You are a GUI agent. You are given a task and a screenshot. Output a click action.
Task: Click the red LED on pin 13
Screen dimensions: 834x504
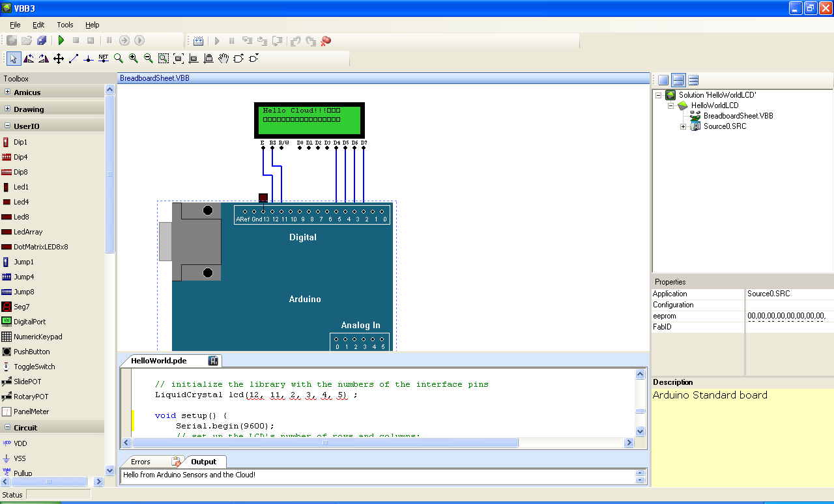click(x=263, y=197)
